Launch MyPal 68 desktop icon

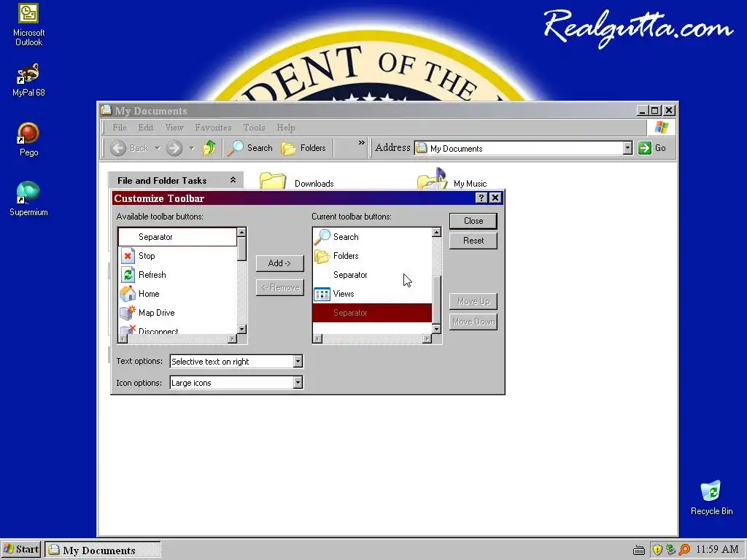28,80
